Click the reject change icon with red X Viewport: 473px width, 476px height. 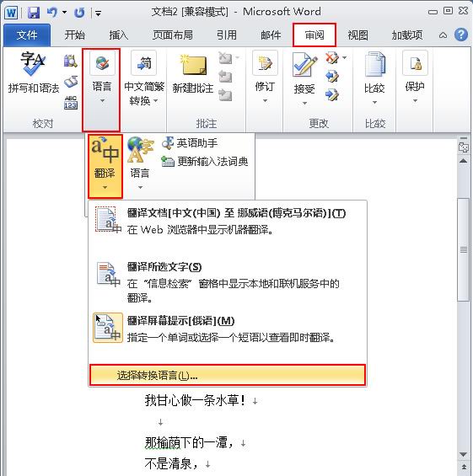coord(331,57)
